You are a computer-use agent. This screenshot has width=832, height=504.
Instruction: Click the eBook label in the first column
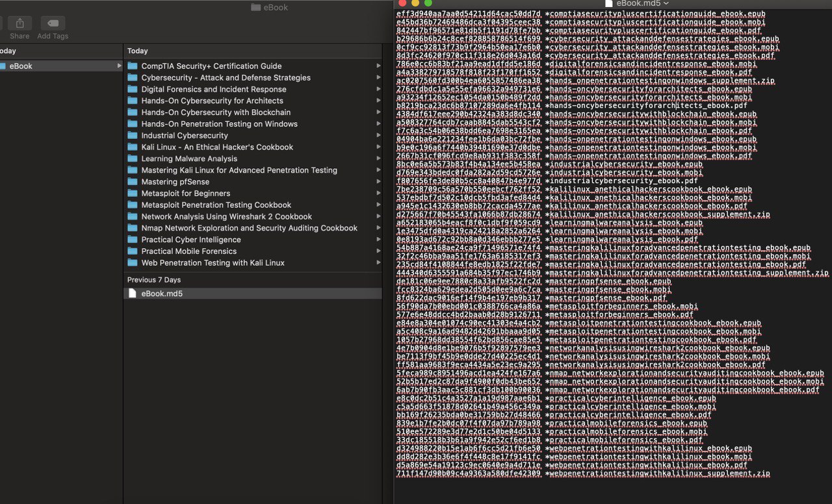[x=21, y=66]
